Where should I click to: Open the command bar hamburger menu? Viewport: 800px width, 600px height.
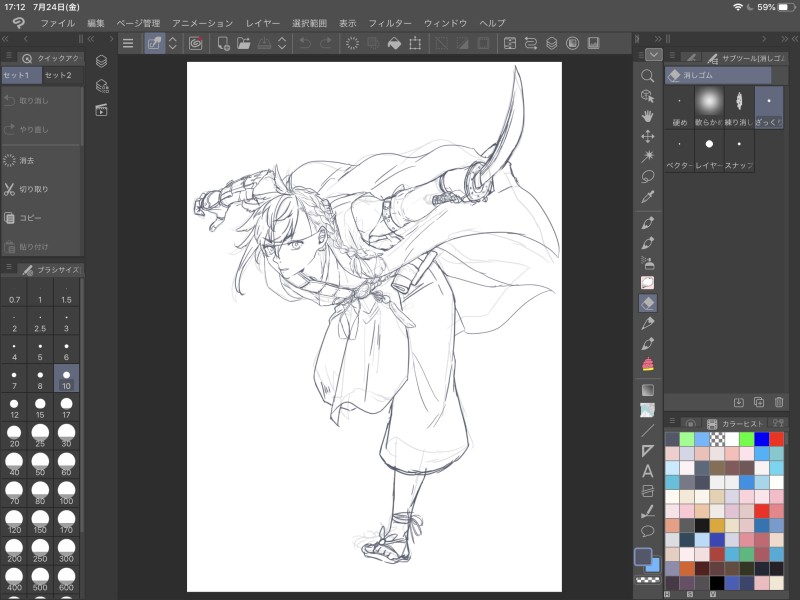tap(127, 43)
